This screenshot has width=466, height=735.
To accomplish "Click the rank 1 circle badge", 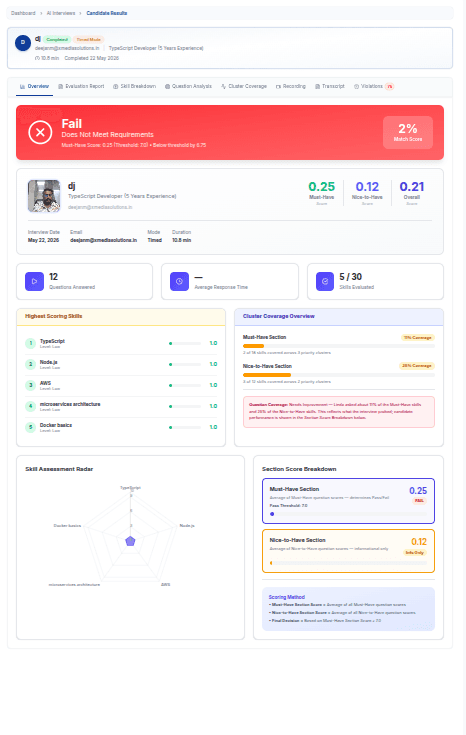I will [30, 343].
